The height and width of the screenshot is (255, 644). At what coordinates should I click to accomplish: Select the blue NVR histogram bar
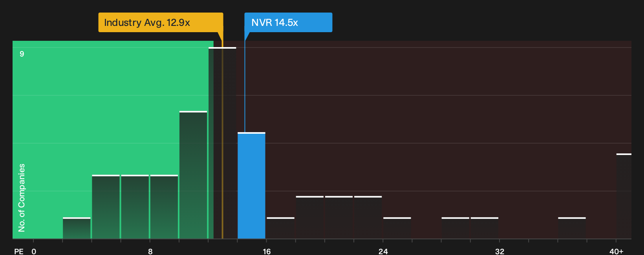251,186
